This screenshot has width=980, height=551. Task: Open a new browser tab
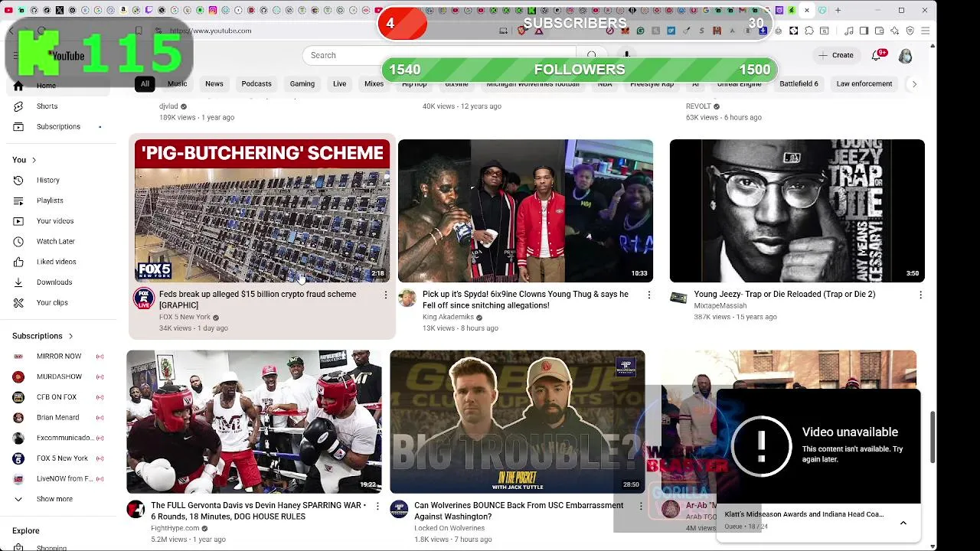838,11
